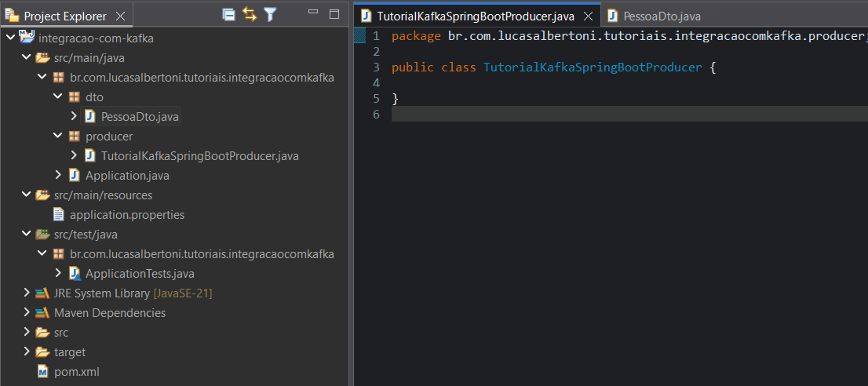The width and height of the screenshot is (868, 386).
Task: Click the Collapse All icon in Project Explorer
Action: (x=228, y=15)
